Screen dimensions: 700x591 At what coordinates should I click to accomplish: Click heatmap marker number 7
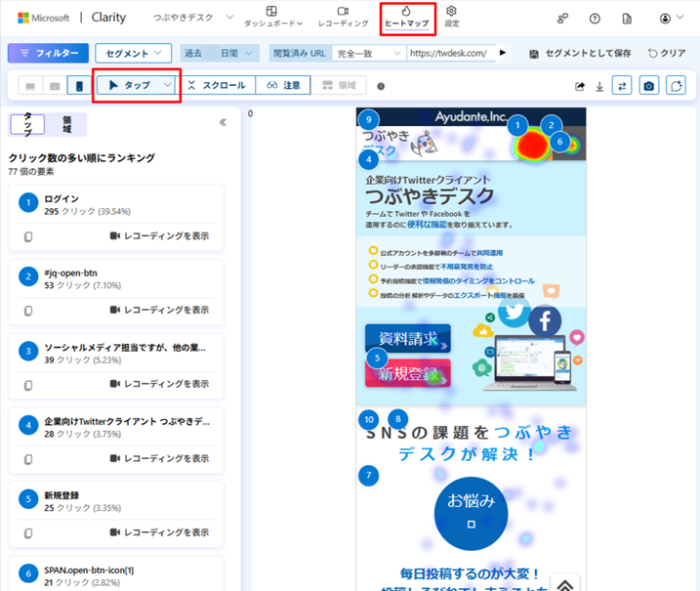368,476
